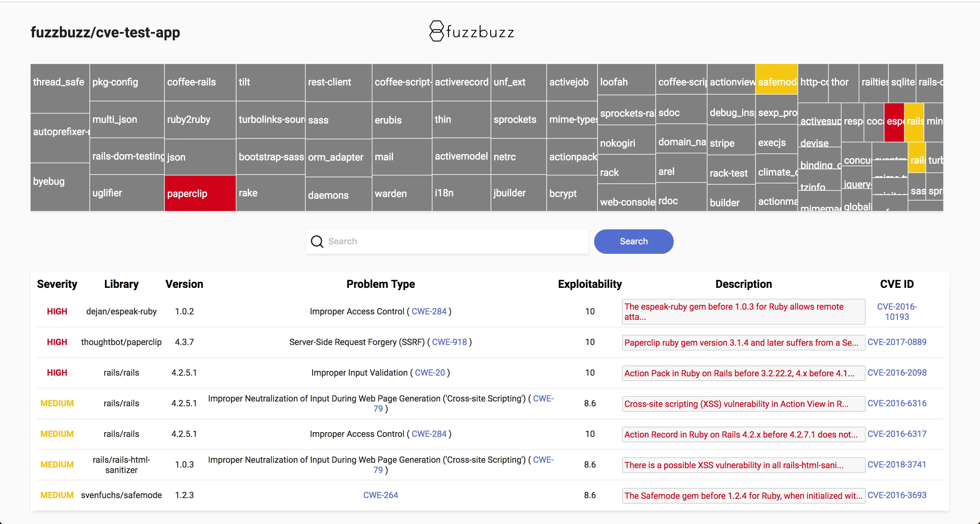Select the red paperclip treemap tile

pos(200,193)
